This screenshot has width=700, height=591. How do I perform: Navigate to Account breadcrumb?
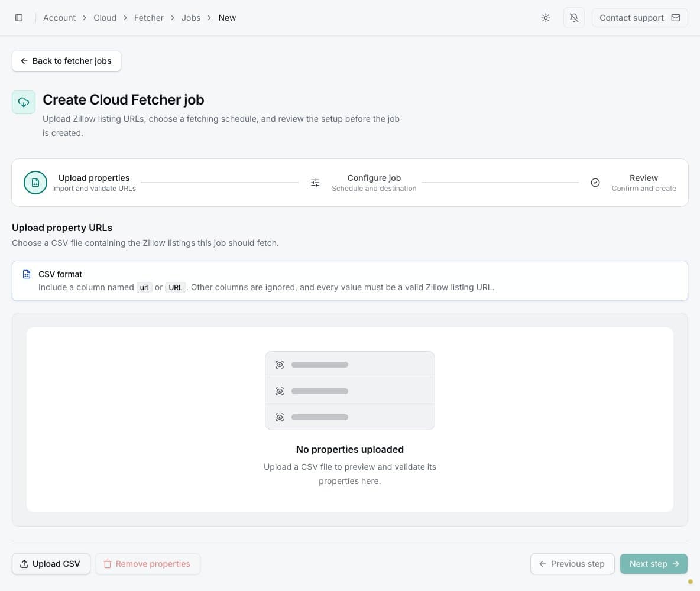(59, 18)
